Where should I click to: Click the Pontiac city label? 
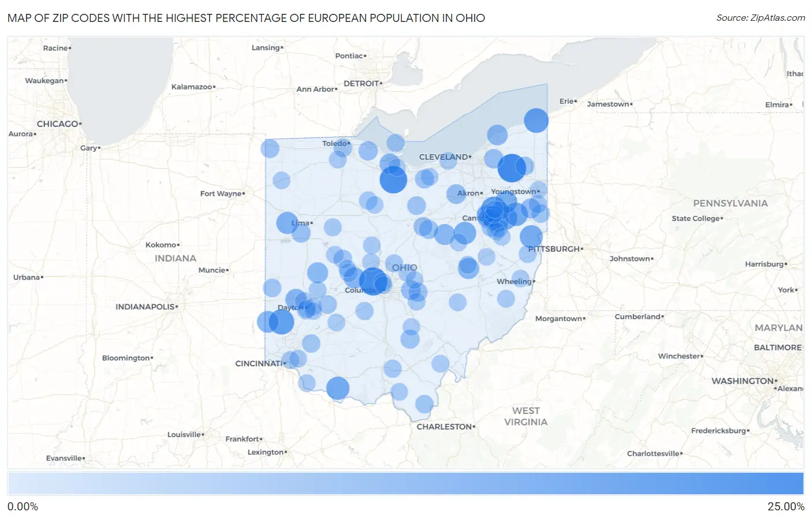pyautogui.click(x=349, y=55)
